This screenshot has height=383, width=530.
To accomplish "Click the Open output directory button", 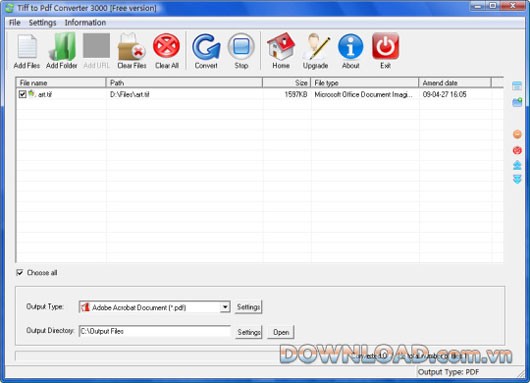I will pyautogui.click(x=281, y=332).
